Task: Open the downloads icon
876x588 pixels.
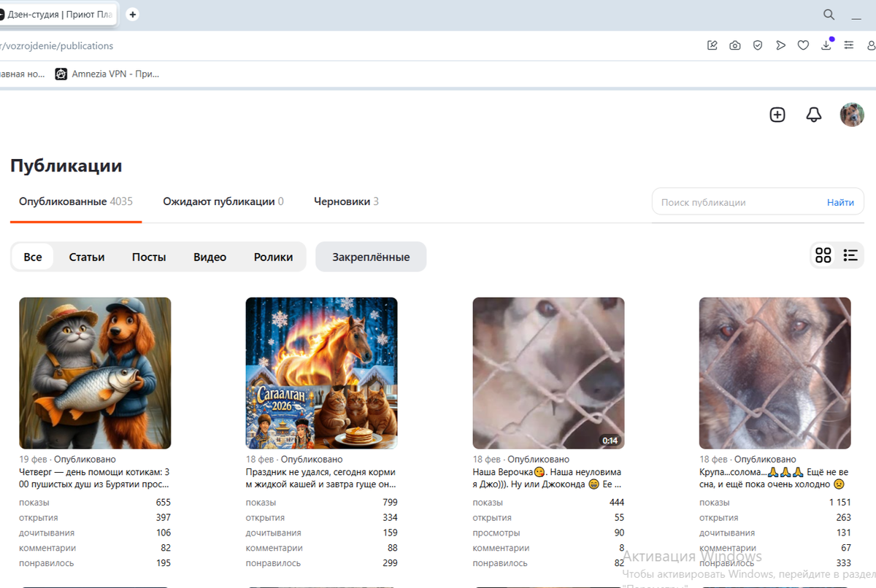Action: pos(826,45)
